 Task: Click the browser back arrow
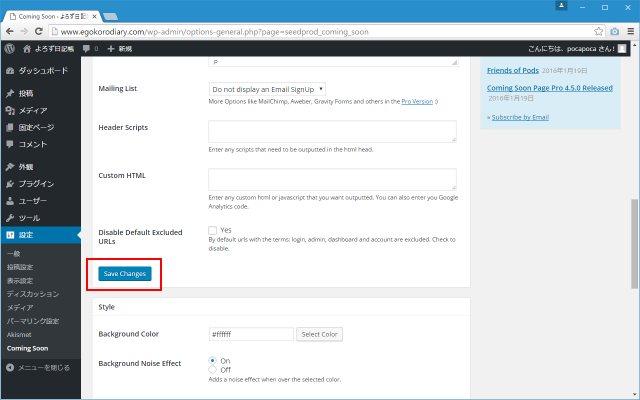coord(10,31)
